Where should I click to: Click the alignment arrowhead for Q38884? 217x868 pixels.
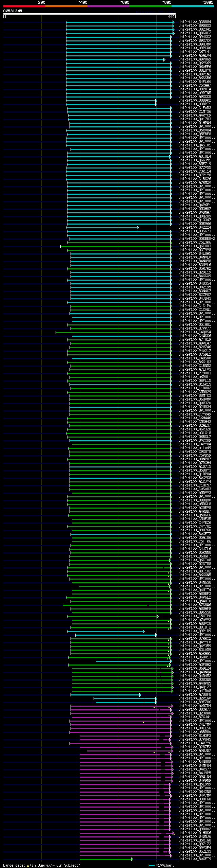pos(174,22)
